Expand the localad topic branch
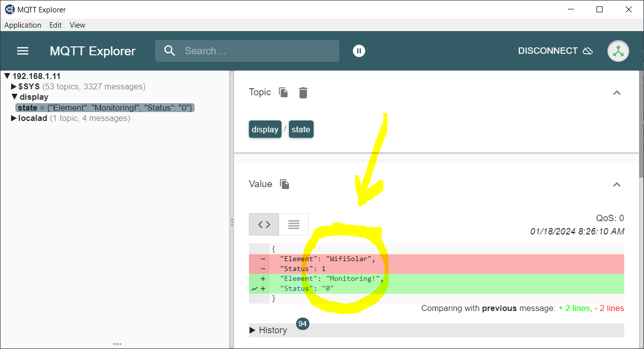 (x=14, y=118)
